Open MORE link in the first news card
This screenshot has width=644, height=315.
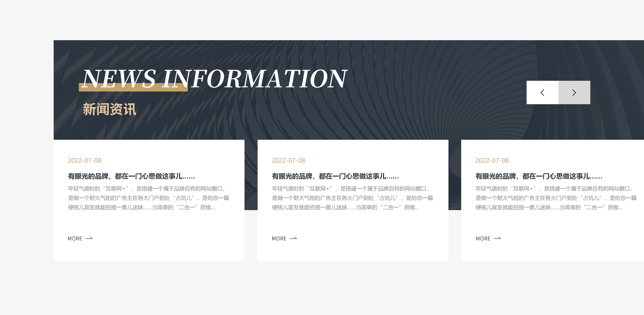pyautogui.click(x=75, y=239)
